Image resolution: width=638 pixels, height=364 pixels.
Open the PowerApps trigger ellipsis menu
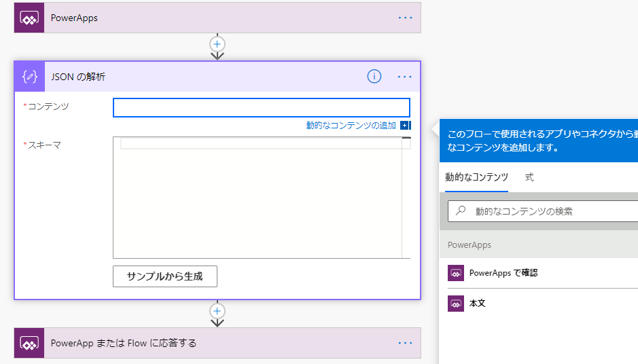[x=405, y=18]
